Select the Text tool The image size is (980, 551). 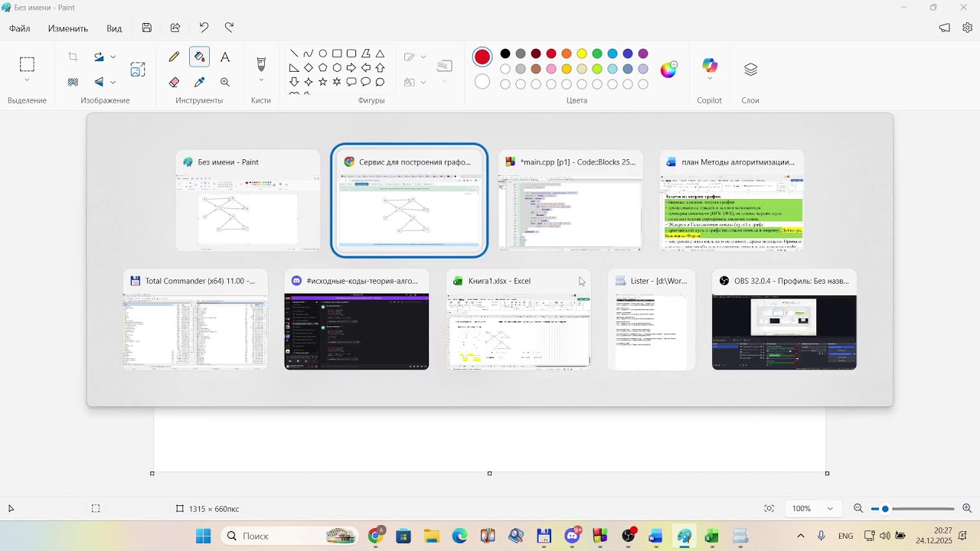tap(225, 57)
